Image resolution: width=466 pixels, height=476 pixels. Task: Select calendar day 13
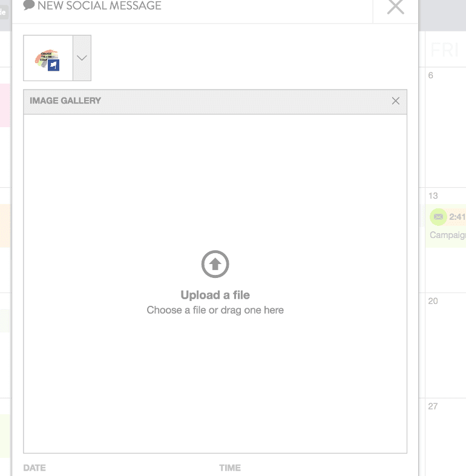pyautogui.click(x=433, y=196)
